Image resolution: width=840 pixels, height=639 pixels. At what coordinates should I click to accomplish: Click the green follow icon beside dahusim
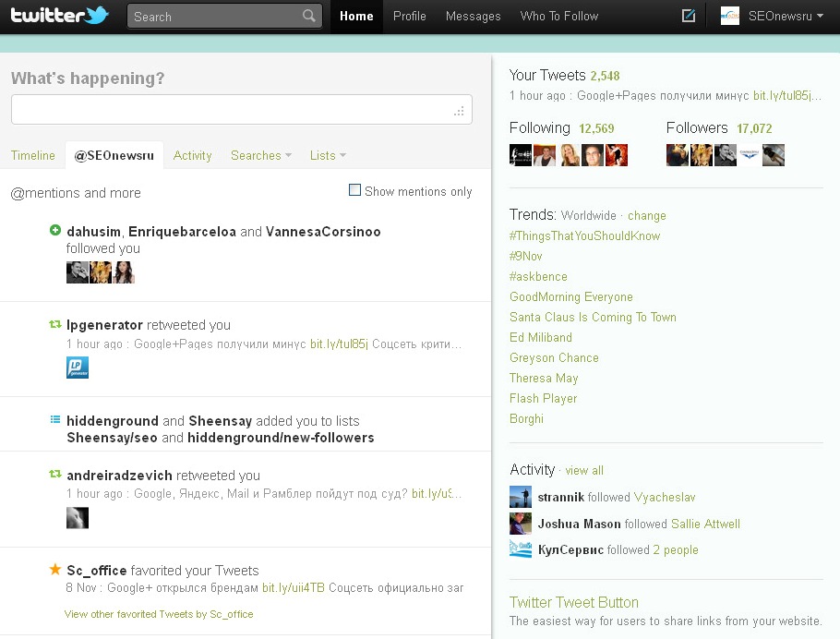(55, 231)
